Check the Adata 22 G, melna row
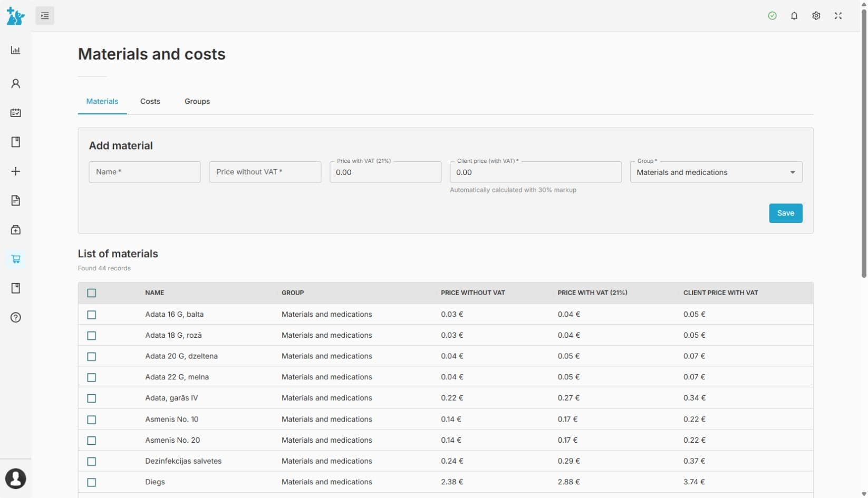This screenshot has height=498, width=868. pyautogui.click(x=92, y=377)
